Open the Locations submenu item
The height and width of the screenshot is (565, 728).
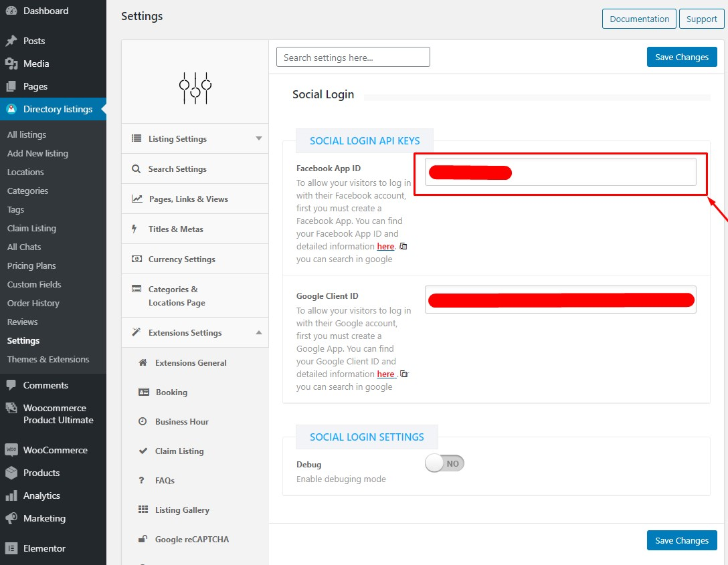click(25, 172)
